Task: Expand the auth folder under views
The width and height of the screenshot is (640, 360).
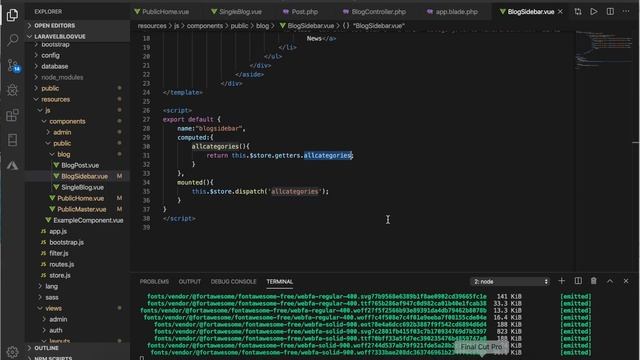Action: [56, 330]
